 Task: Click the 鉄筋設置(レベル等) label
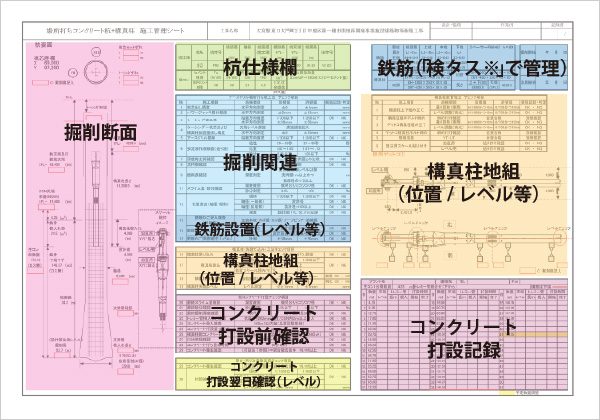pos(260,229)
